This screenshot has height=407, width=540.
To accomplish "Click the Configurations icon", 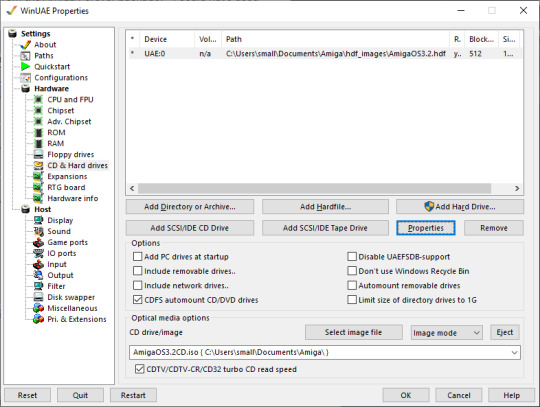I will point(25,78).
